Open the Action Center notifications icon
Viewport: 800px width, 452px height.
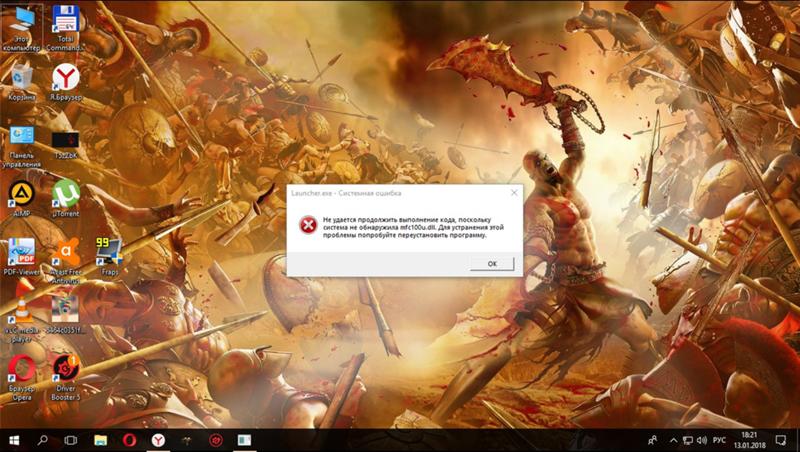coord(781,440)
